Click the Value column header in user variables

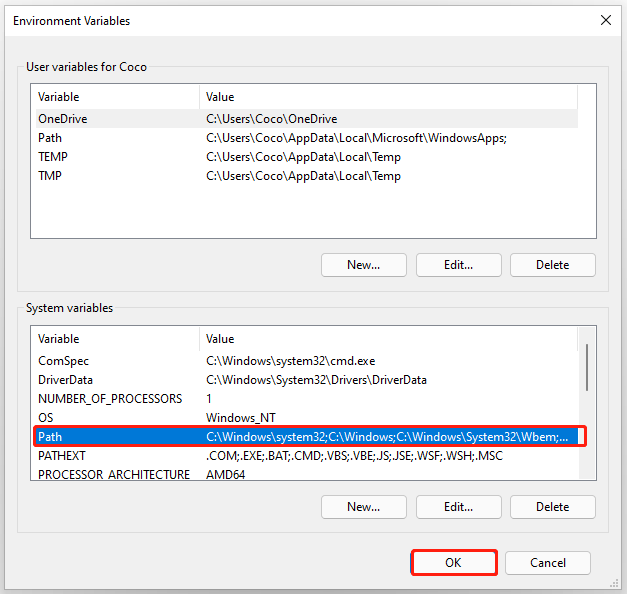[388, 97]
